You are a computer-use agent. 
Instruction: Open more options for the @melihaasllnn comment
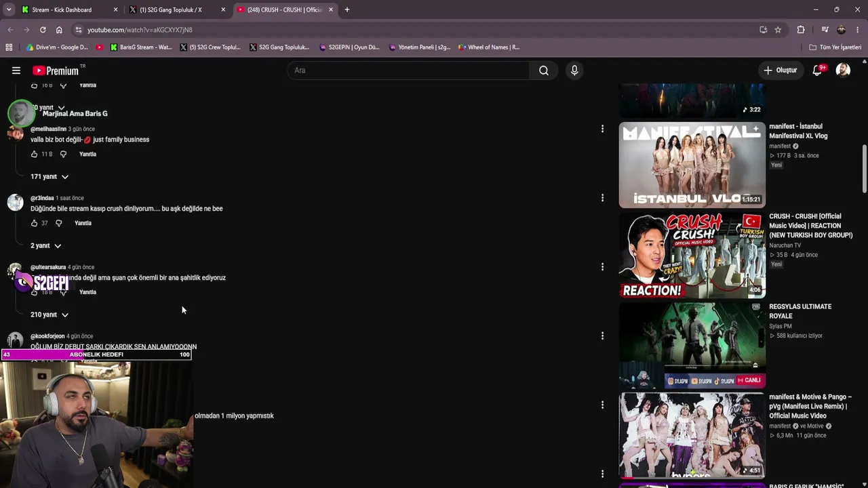tap(602, 129)
